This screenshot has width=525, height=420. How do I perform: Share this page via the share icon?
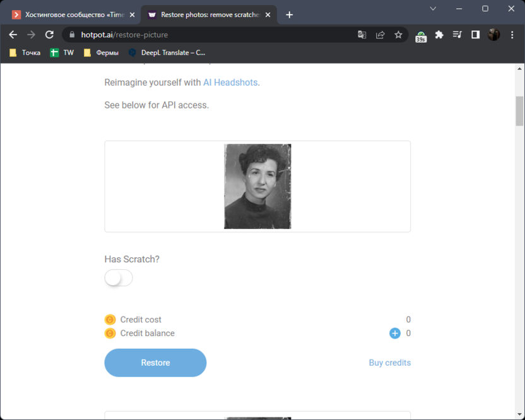[x=380, y=35]
